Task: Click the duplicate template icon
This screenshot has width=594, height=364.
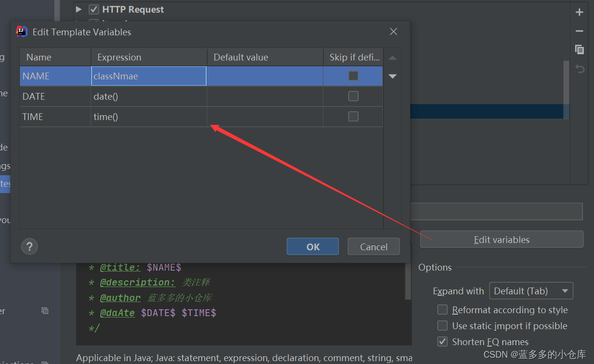Action: (579, 49)
